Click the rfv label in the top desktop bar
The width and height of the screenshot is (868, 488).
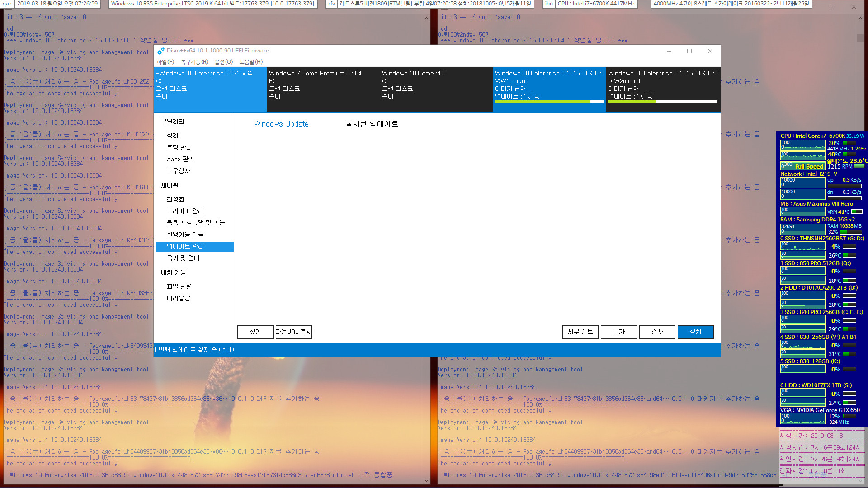pos(331,4)
